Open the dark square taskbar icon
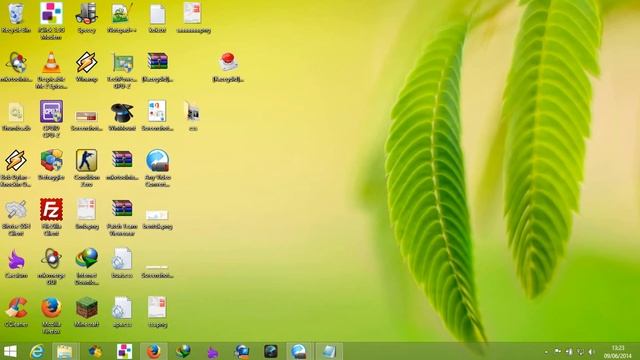640x360 pixels. point(271,351)
